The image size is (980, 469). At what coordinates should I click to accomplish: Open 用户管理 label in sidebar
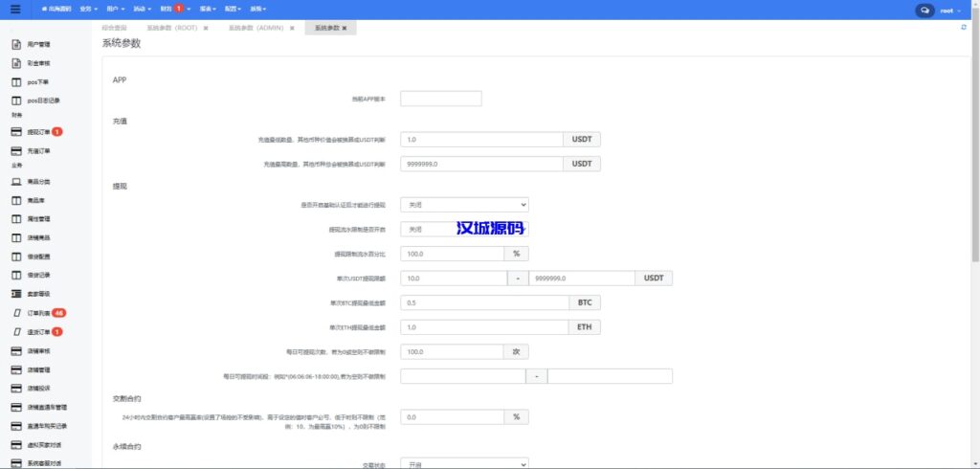click(x=38, y=44)
